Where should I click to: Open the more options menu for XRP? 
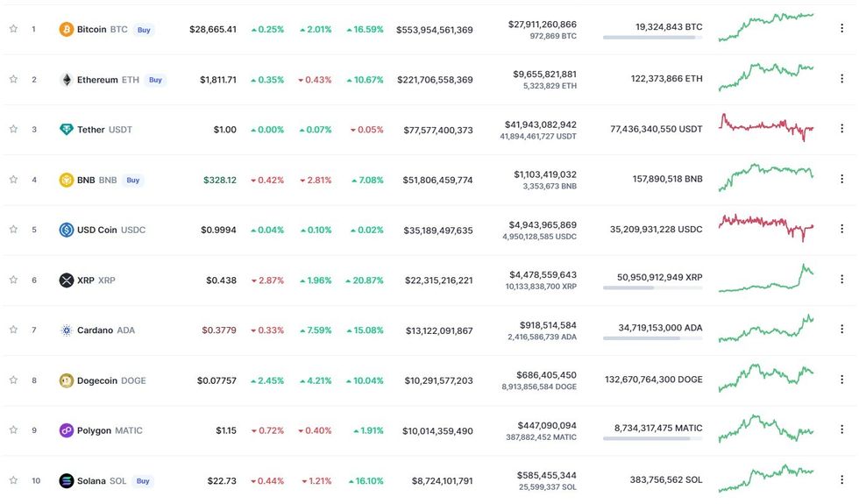tap(841, 280)
